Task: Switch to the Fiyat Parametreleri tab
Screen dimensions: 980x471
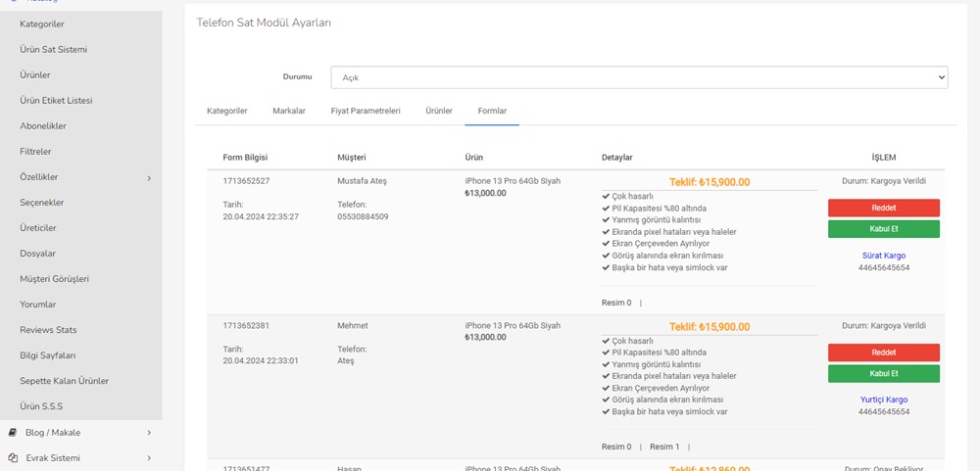Action: [366, 111]
